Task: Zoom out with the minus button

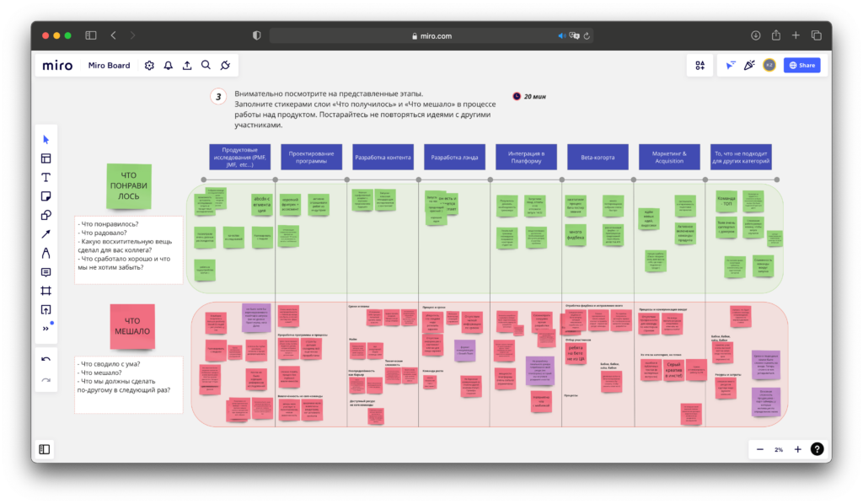Action: 759,449
